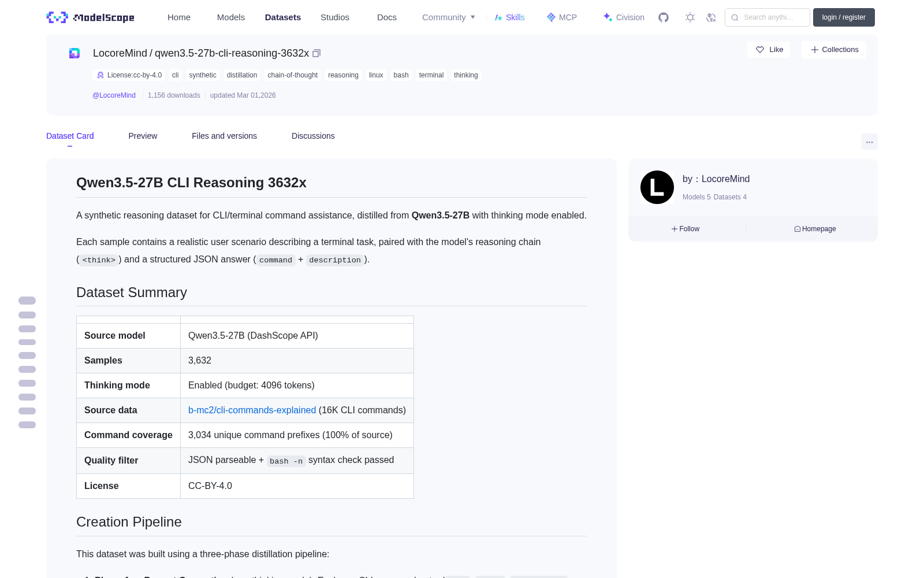Switch to the Preview tab
Screen dimensions: 924x578
[x=143, y=136]
